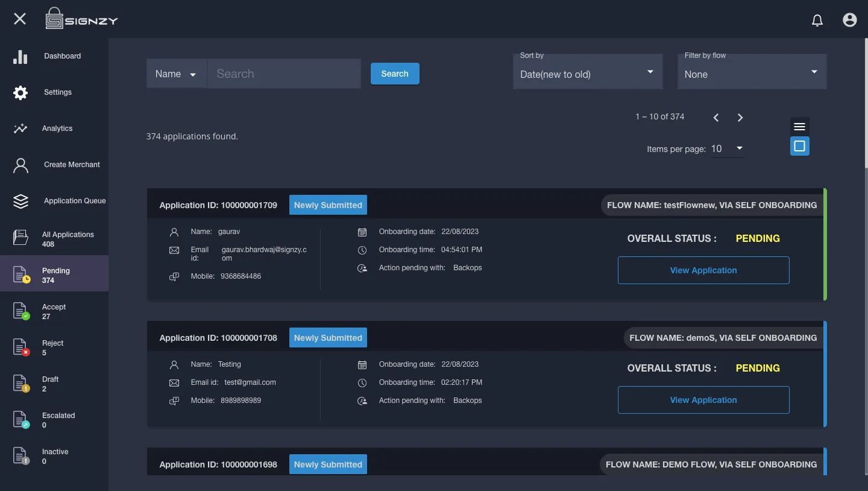This screenshot has width=868, height=491.
Task: Click the blue Search button
Action: [395, 74]
